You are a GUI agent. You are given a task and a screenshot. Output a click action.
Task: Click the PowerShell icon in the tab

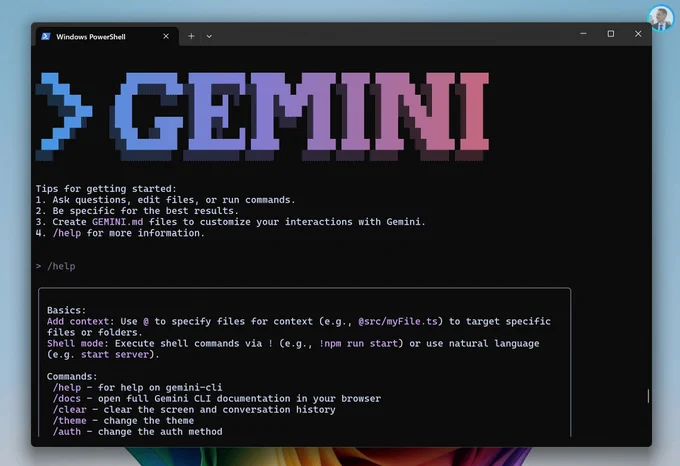(46, 36)
